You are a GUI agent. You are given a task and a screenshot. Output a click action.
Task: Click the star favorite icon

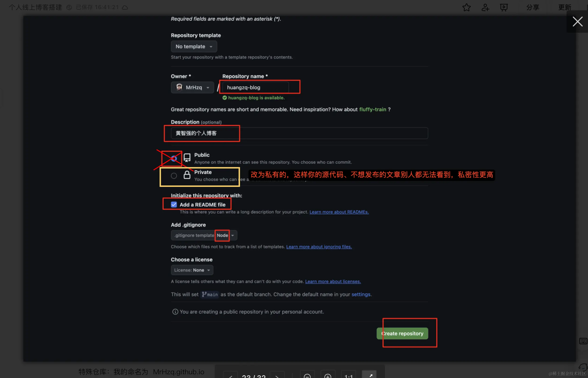[466, 7]
